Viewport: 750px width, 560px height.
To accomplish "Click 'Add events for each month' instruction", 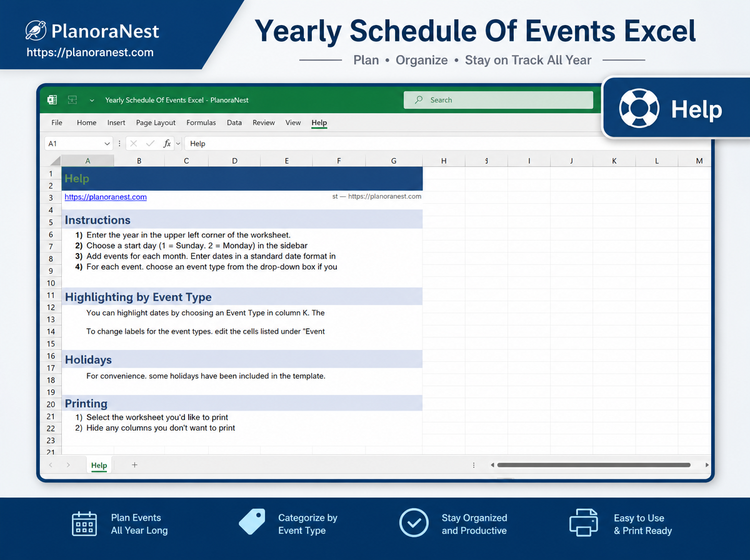I will point(211,256).
